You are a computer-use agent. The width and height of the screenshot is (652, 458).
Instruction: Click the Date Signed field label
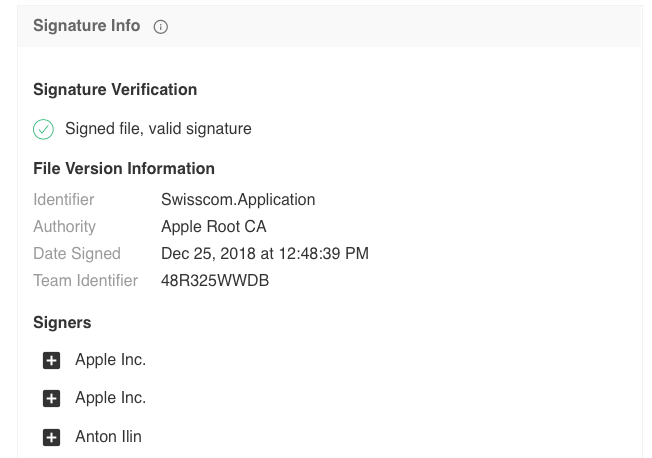coord(77,254)
